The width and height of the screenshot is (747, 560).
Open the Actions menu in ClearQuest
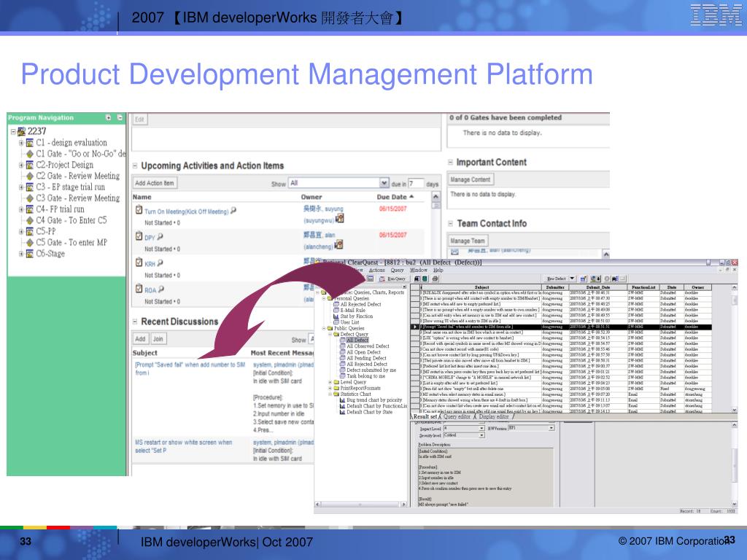[376, 270]
